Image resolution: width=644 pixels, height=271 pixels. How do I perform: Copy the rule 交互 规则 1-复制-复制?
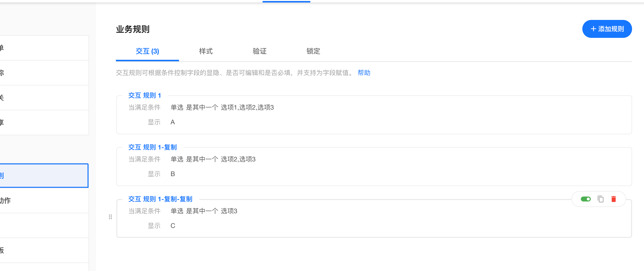600,199
